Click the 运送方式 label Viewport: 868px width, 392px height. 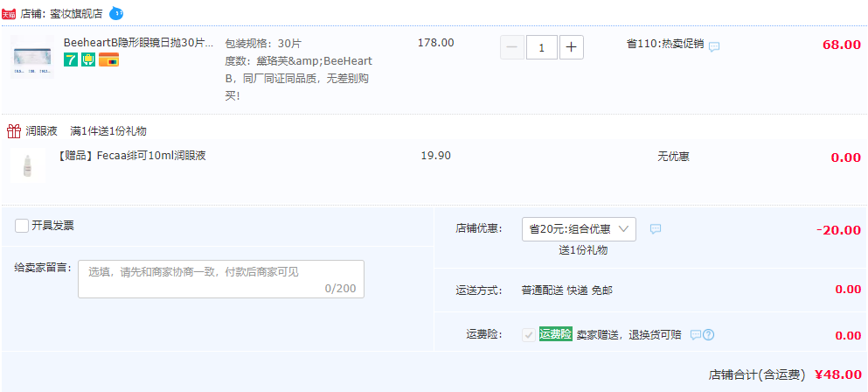point(479,290)
